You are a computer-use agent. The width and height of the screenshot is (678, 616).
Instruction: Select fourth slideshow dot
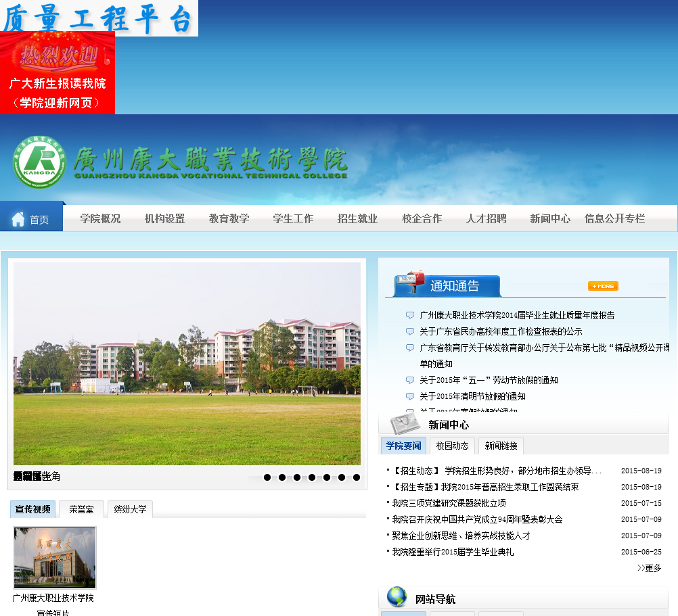(312, 477)
